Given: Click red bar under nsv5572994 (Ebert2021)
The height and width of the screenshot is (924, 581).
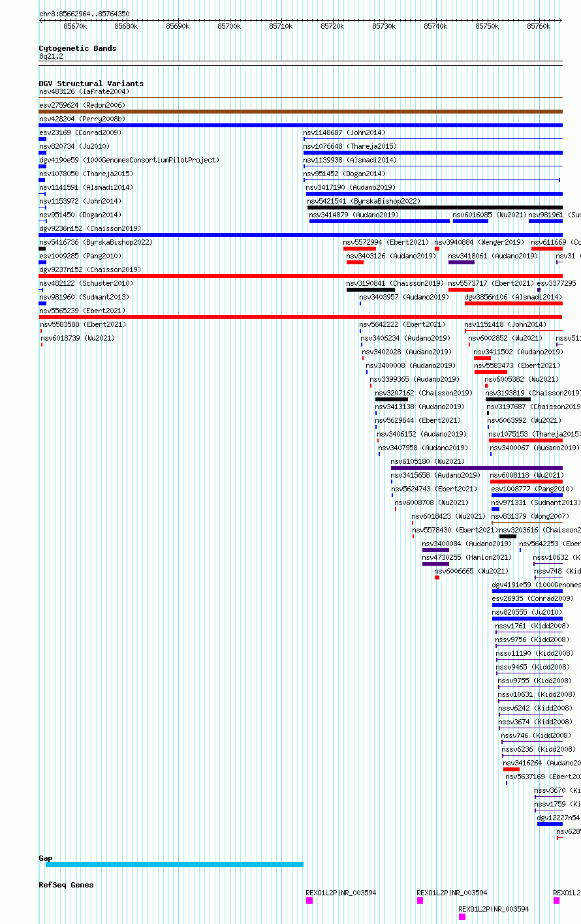Looking at the screenshot, I should (360, 249).
